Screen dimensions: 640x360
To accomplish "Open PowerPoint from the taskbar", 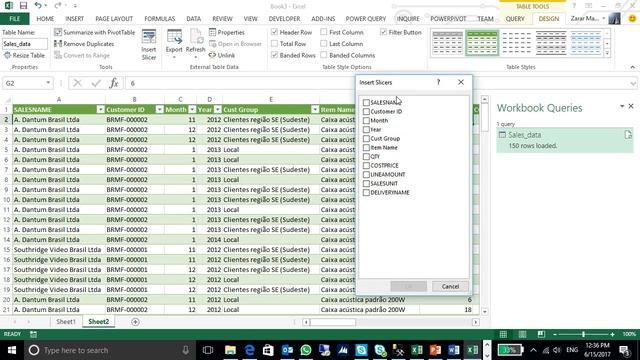I will pyautogui.click(x=435, y=350).
